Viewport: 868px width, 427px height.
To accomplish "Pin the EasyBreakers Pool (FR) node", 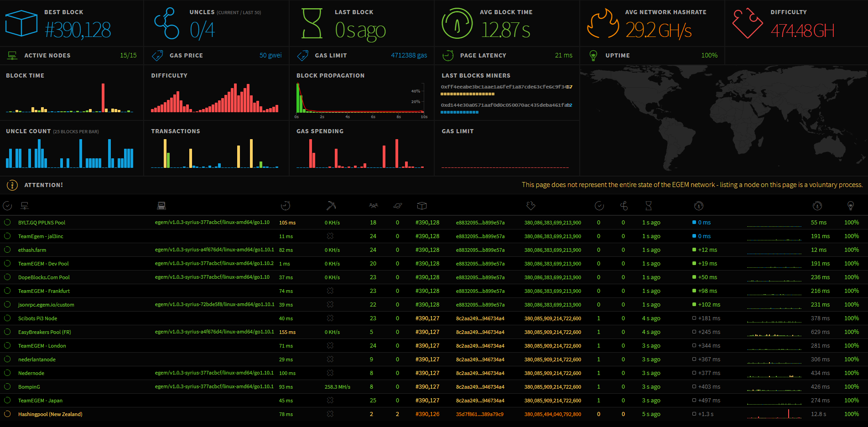I will 7,332.
